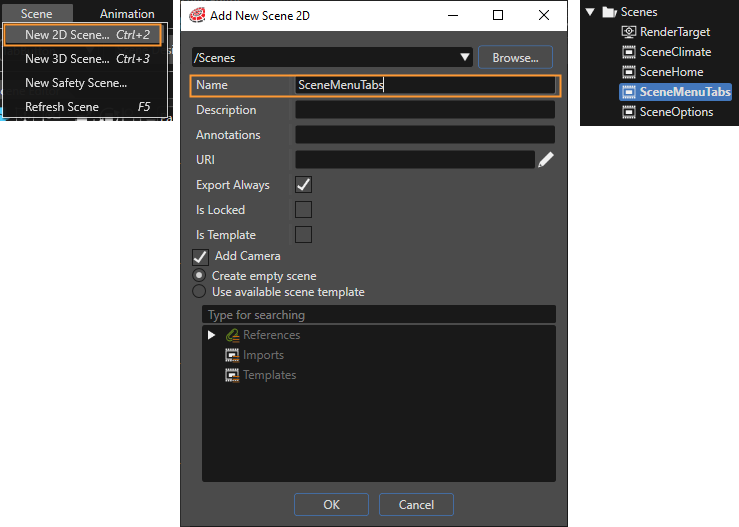This screenshot has width=739, height=527.
Task: Click the Type for searching box
Action: tap(379, 314)
